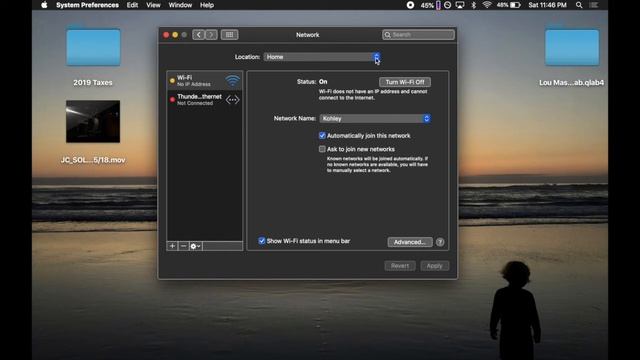Click Turn Wi-Fi Off button
Image resolution: width=640 pixels, height=360 pixels.
point(405,82)
